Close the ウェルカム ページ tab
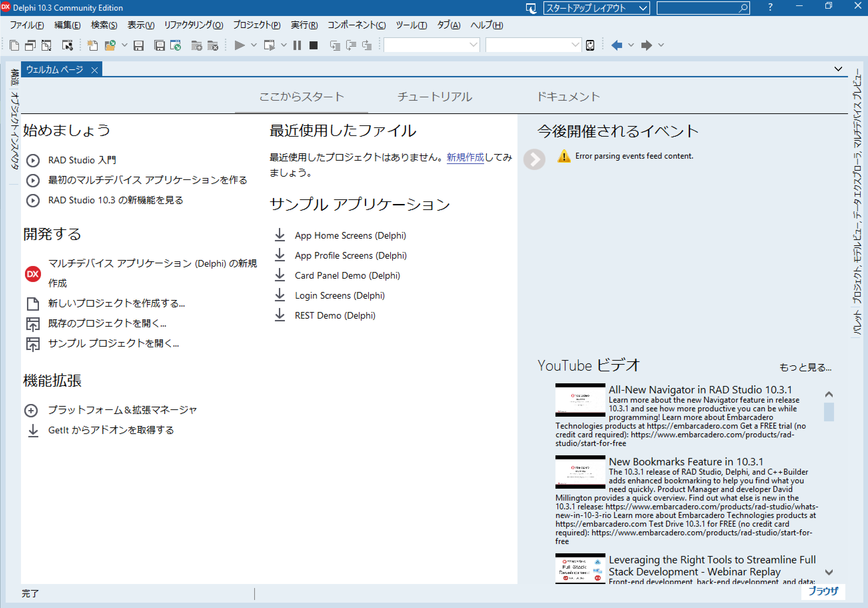 coord(95,70)
